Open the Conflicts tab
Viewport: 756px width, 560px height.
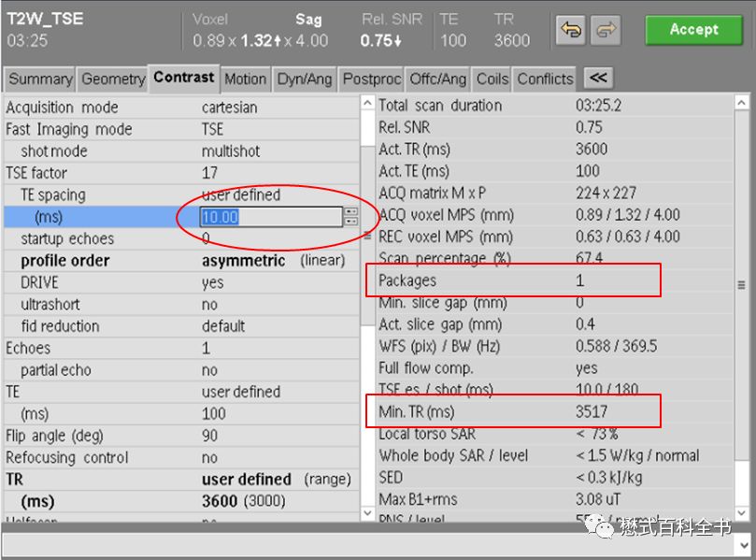coord(545,79)
